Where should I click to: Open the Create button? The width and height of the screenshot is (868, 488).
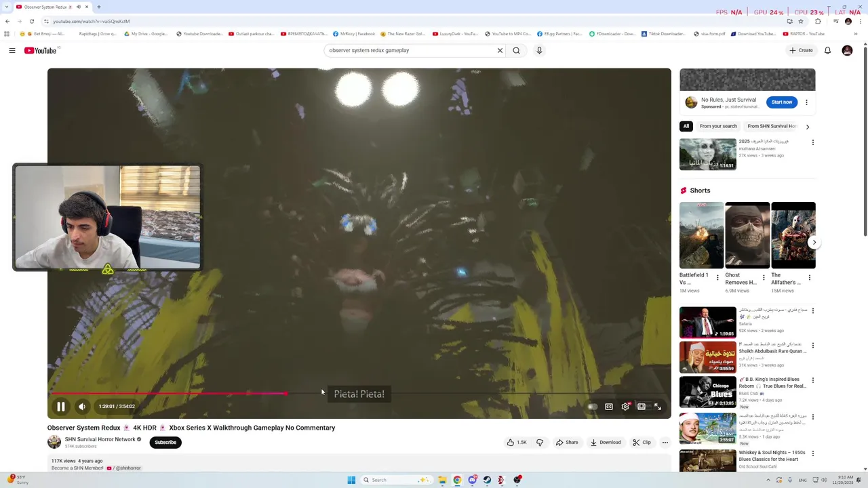801,50
